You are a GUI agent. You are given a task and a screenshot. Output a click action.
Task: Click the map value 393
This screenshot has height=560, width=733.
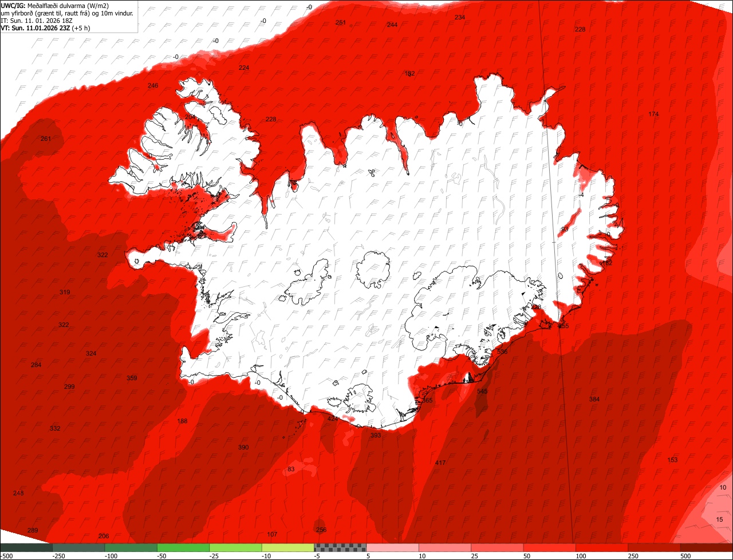(376, 435)
